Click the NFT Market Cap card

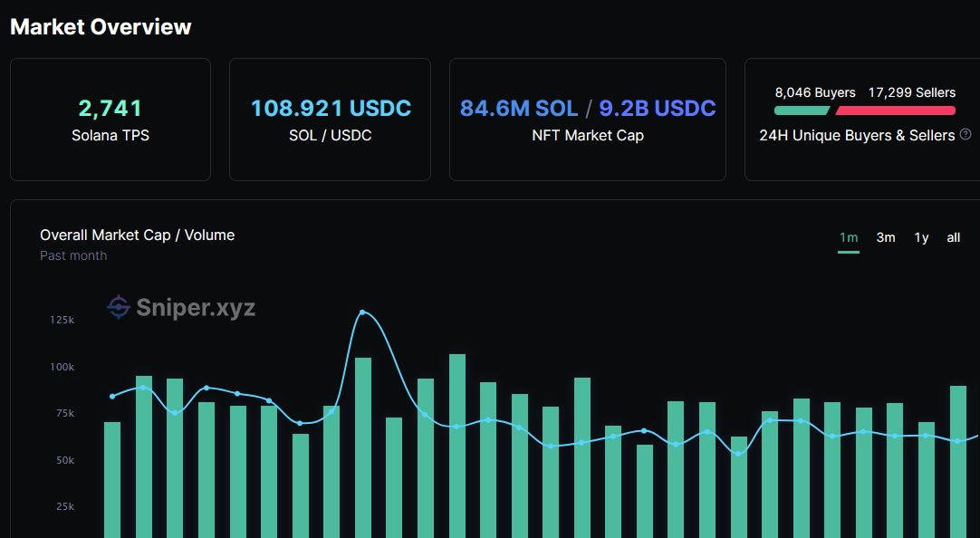(x=587, y=119)
